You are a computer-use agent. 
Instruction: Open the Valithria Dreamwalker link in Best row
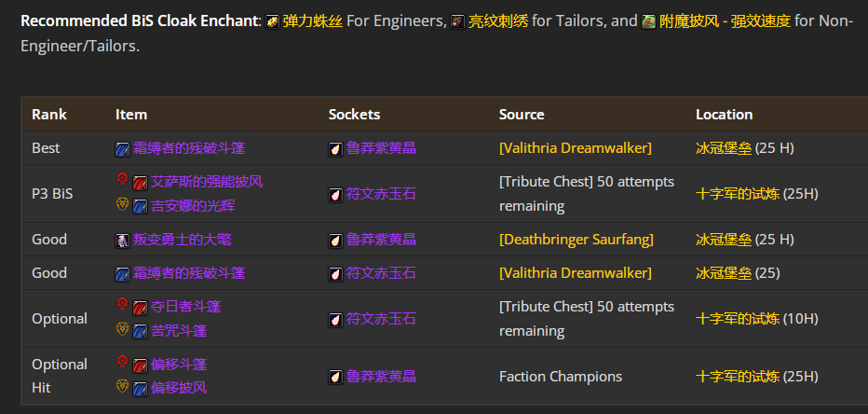coord(575,148)
